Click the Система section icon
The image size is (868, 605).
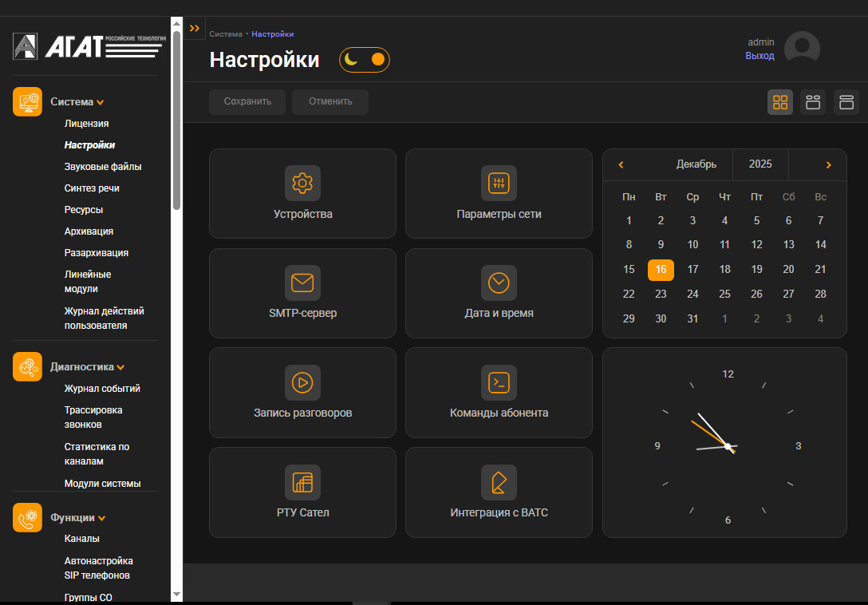(x=27, y=102)
